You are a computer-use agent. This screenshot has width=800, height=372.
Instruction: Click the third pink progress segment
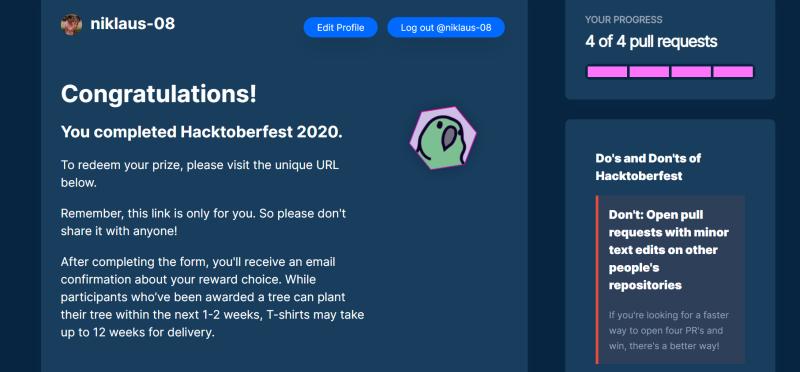(691, 72)
